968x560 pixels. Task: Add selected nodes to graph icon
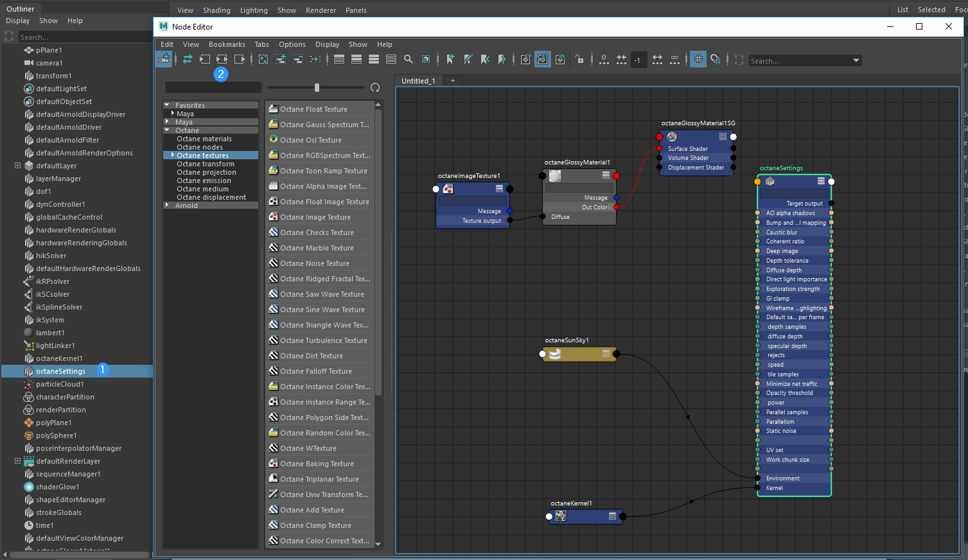281,59
